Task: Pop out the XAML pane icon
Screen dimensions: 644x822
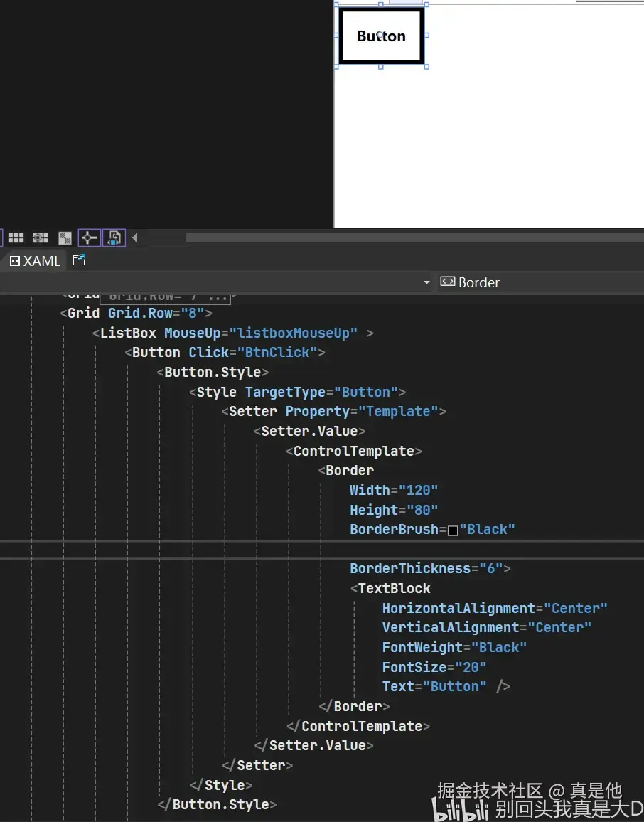Action: pyautogui.click(x=79, y=260)
